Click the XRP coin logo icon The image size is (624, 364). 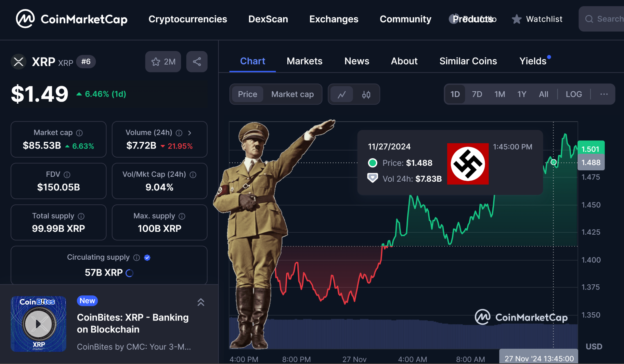pos(19,62)
